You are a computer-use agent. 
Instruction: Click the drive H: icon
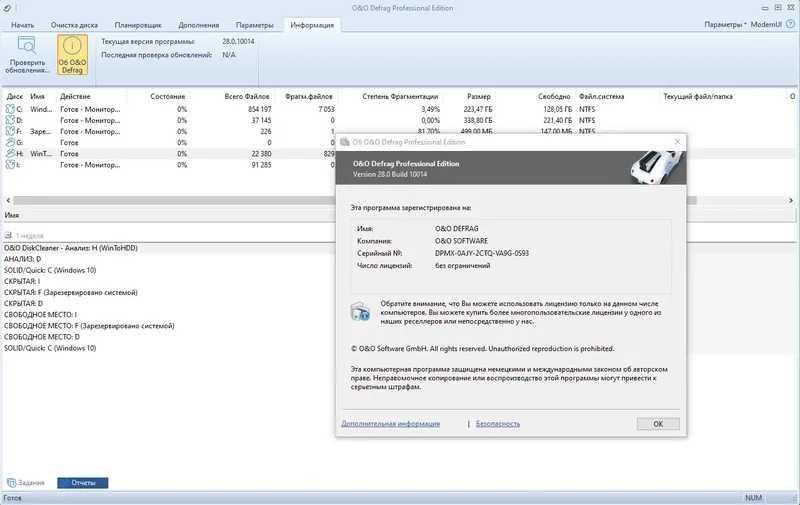[x=10, y=154]
